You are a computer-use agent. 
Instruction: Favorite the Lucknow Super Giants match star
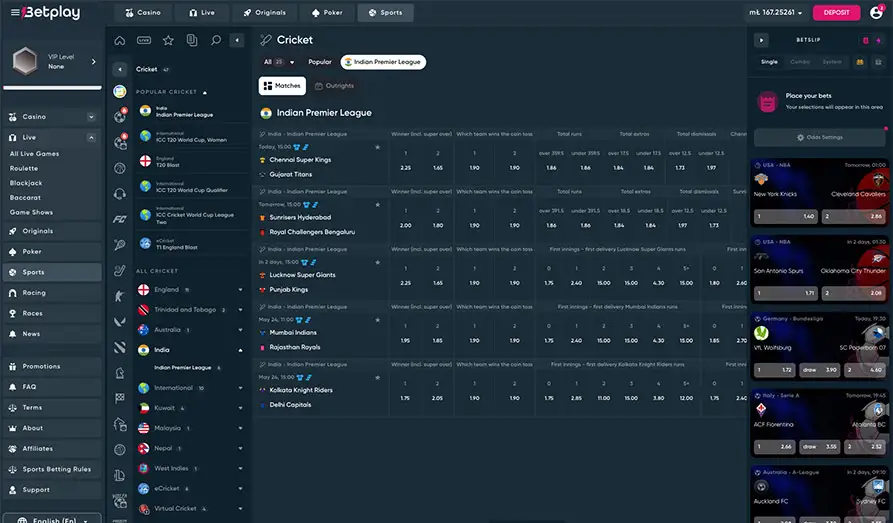(377, 263)
